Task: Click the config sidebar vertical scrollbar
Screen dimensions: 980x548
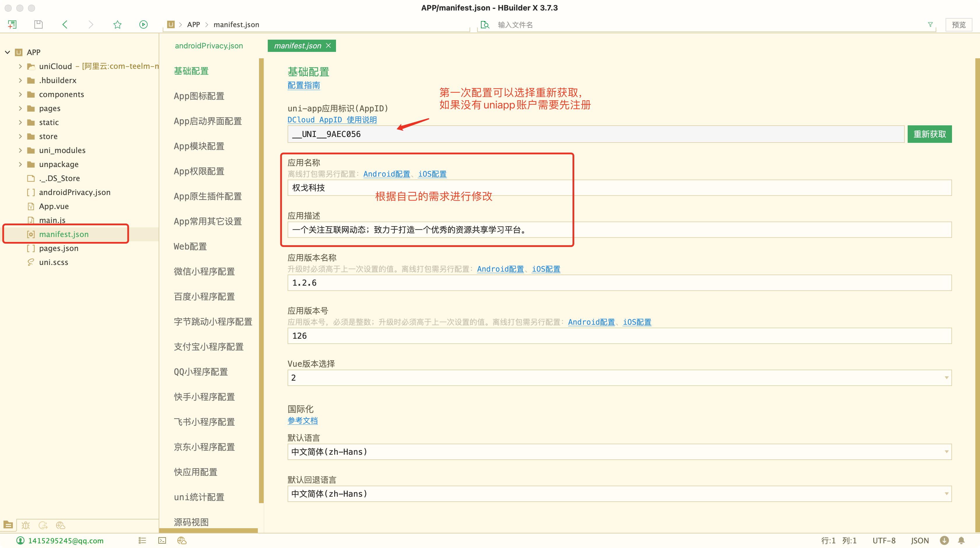Action: 261,281
